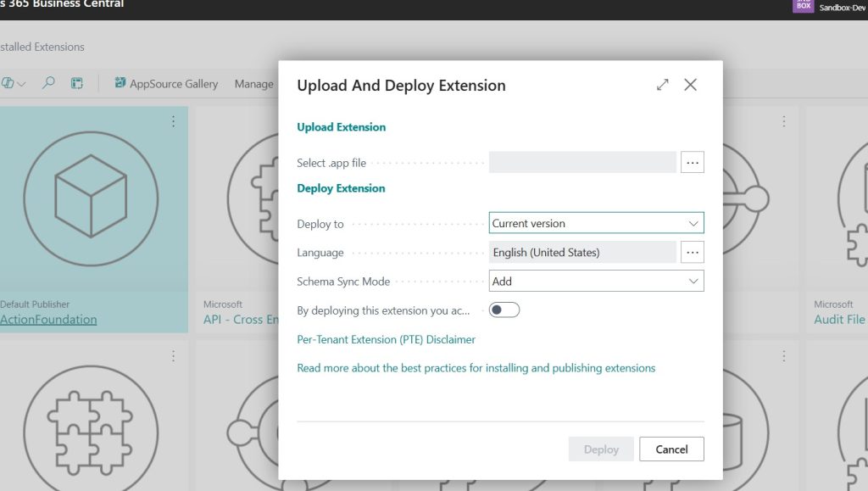
Task: Click the Deploy button
Action: (601, 449)
